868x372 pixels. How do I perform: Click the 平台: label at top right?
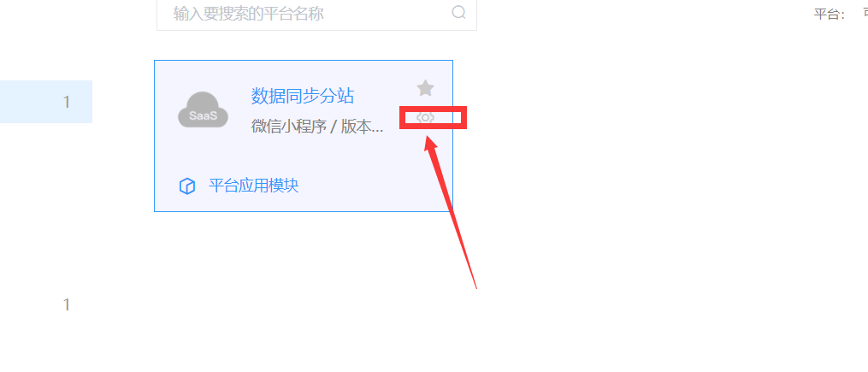pos(830,15)
